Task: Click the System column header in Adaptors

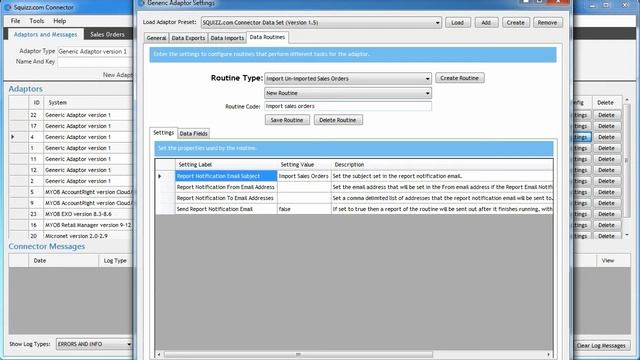Action: pos(88,102)
